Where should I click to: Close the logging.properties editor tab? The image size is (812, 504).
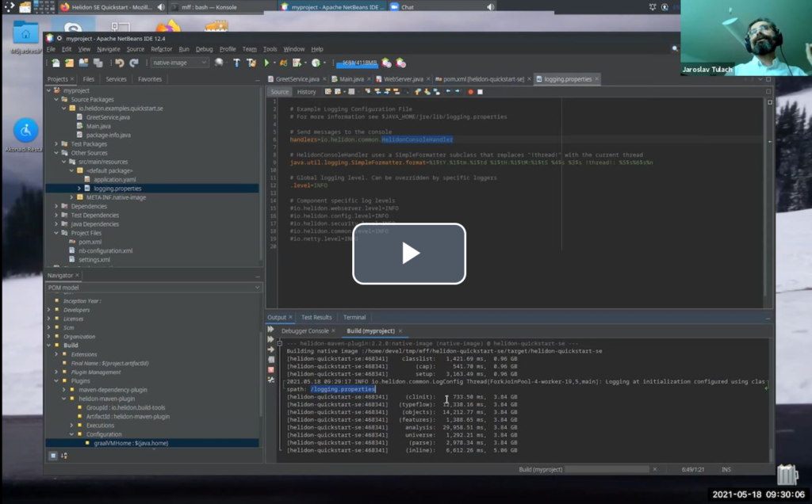point(596,79)
